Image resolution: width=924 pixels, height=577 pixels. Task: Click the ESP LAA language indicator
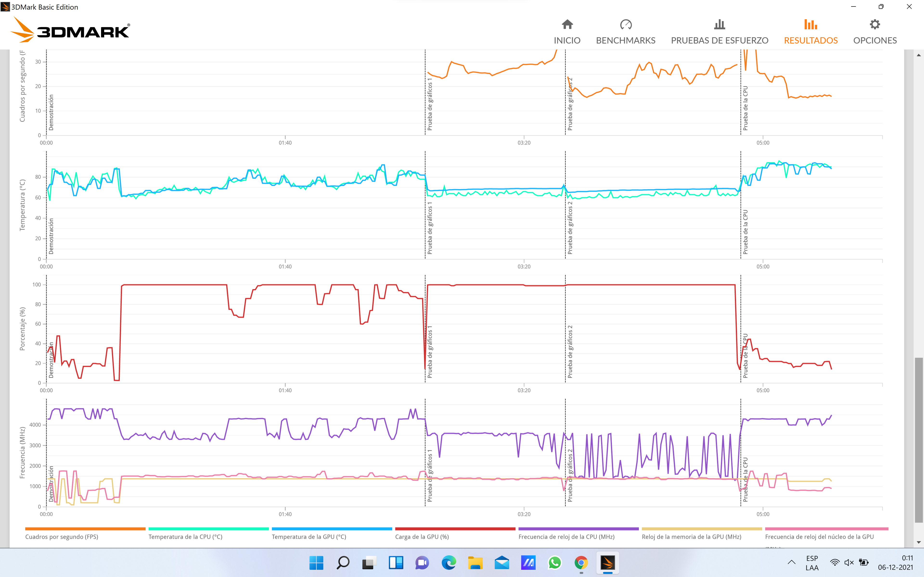click(x=812, y=563)
